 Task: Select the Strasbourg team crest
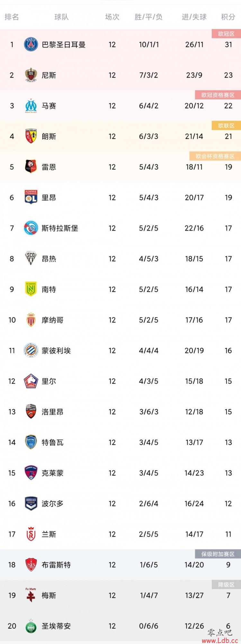coord(31,228)
